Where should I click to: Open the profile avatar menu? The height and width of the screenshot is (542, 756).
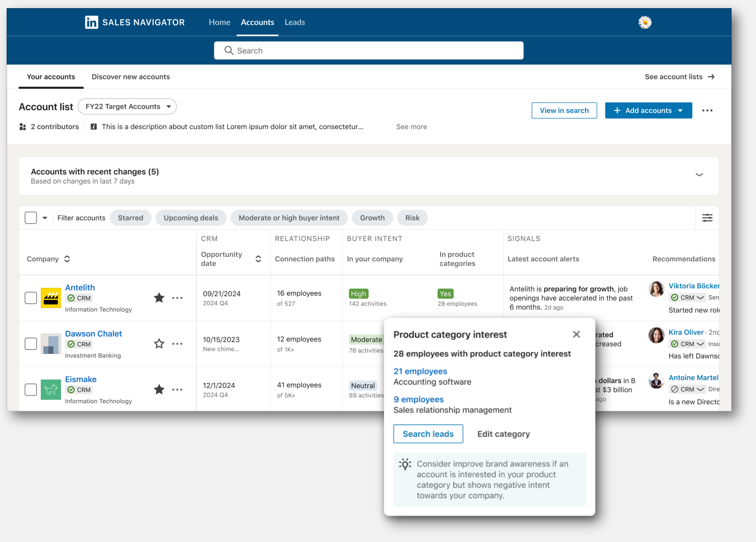point(645,22)
